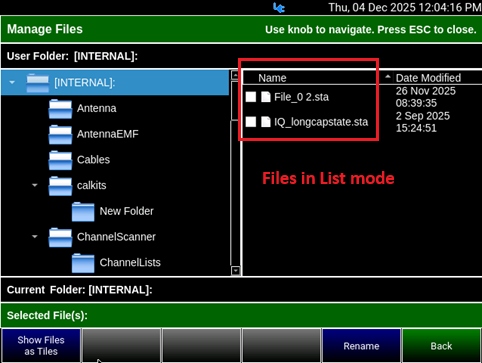482x363 pixels.
Task: Click the file name IQ_longcapstate.sta
Action: coord(321,122)
